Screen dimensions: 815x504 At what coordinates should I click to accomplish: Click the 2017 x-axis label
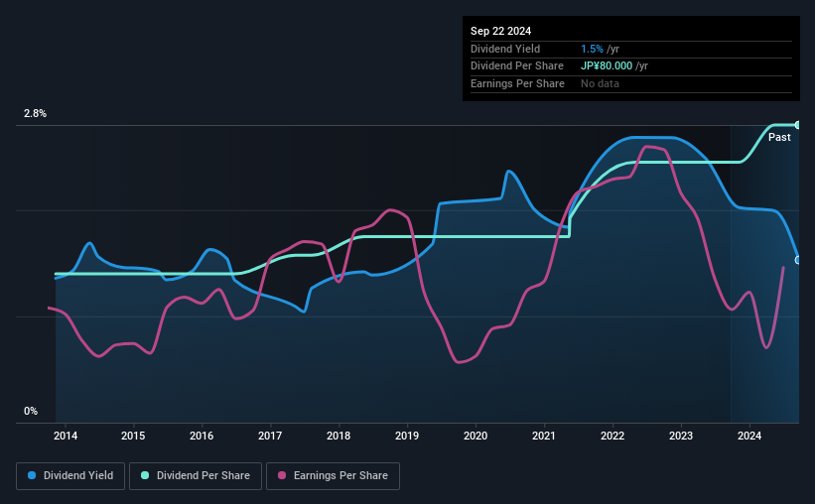270,436
